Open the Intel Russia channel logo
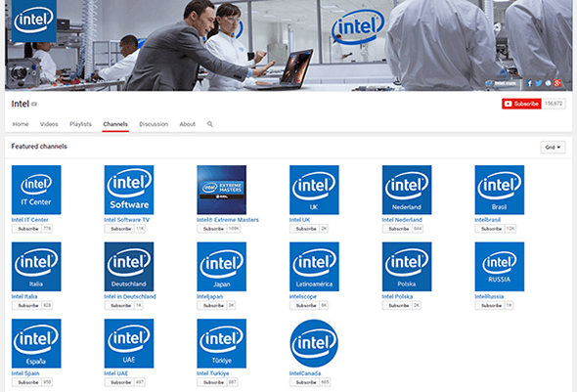 (500, 267)
